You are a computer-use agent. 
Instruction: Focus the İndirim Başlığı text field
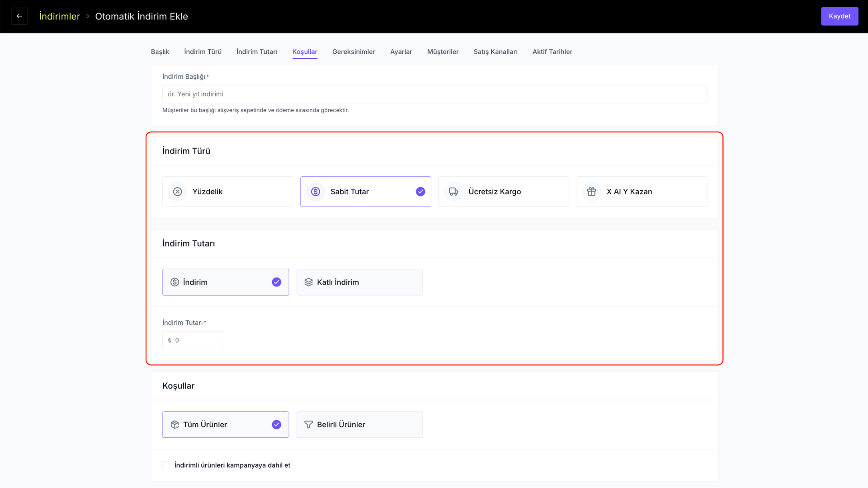pyautogui.click(x=434, y=94)
